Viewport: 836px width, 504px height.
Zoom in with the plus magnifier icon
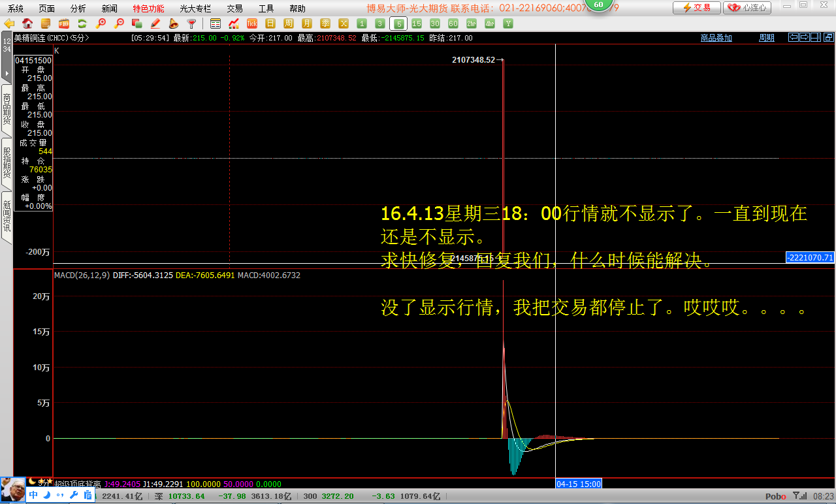(x=101, y=24)
